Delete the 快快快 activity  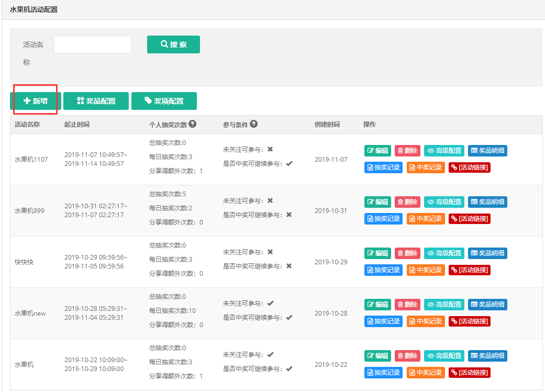coord(407,253)
